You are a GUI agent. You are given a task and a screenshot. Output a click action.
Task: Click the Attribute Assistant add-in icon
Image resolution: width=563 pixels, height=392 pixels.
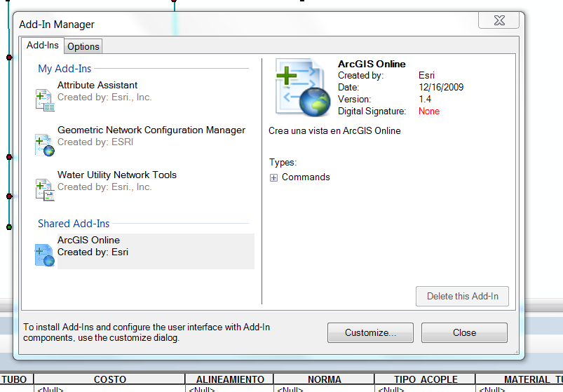(45, 100)
